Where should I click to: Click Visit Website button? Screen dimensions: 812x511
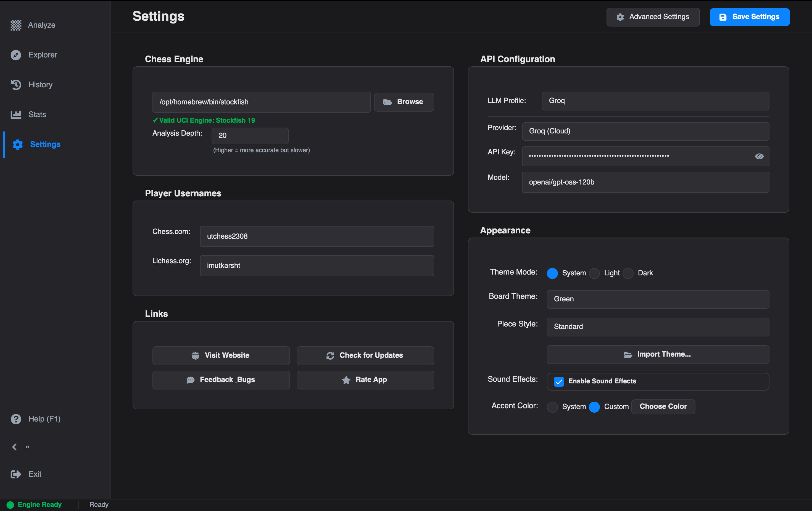point(221,355)
